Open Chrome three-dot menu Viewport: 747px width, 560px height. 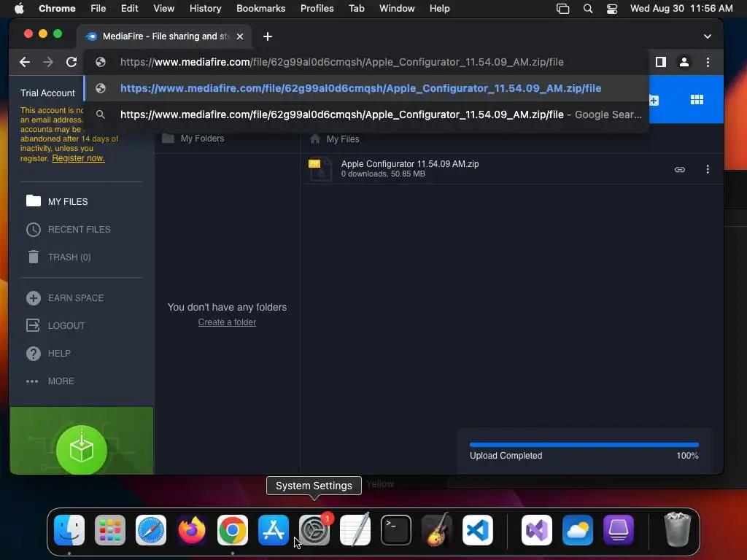[x=708, y=62]
